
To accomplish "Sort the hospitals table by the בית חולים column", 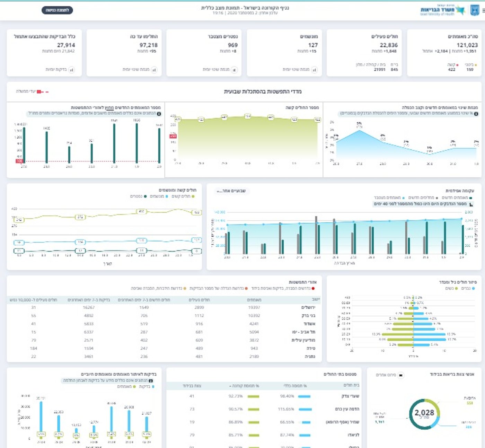I will click(x=351, y=385).
